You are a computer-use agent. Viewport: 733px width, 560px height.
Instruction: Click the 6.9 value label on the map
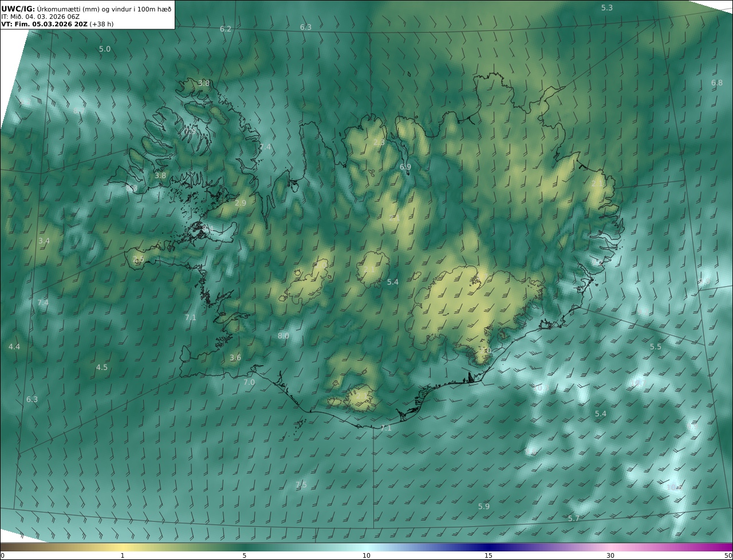(405, 167)
